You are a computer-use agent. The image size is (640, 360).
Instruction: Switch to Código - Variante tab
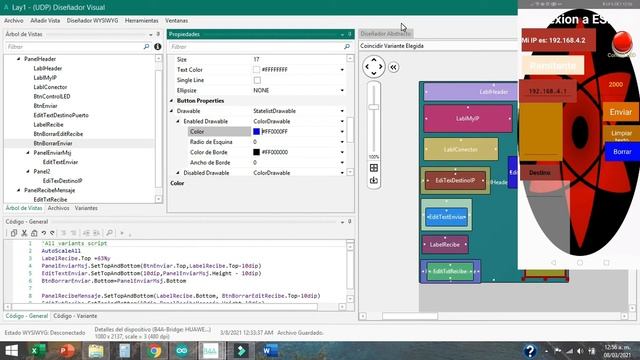[x=75, y=316]
